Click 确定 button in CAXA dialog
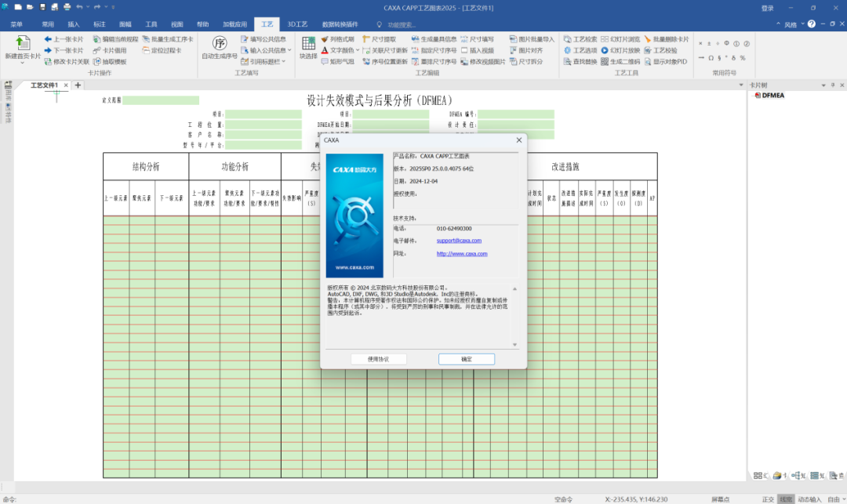847x504 pixels. click(x=466, y=359)
